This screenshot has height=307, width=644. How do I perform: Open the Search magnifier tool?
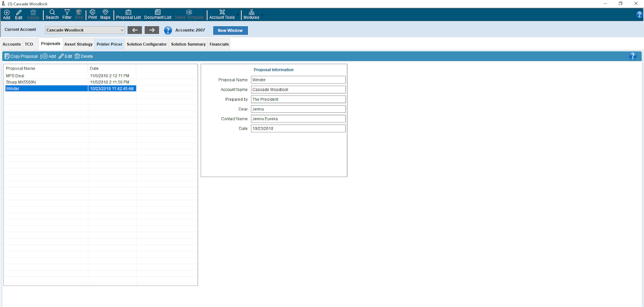click(x=52, y=15)
